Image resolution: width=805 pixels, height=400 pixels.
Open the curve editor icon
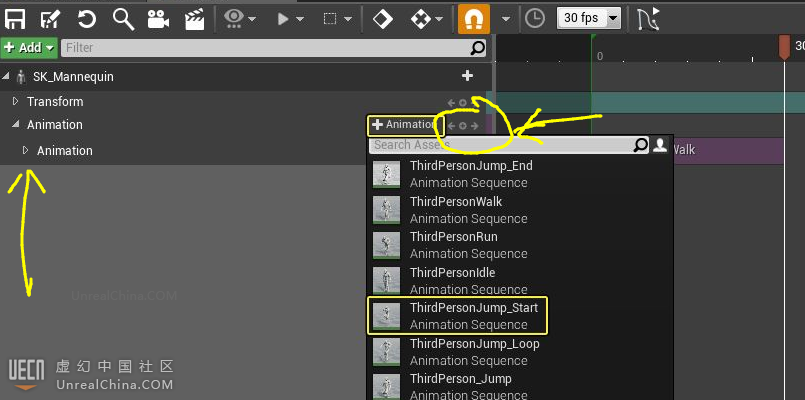coord(648,19)
